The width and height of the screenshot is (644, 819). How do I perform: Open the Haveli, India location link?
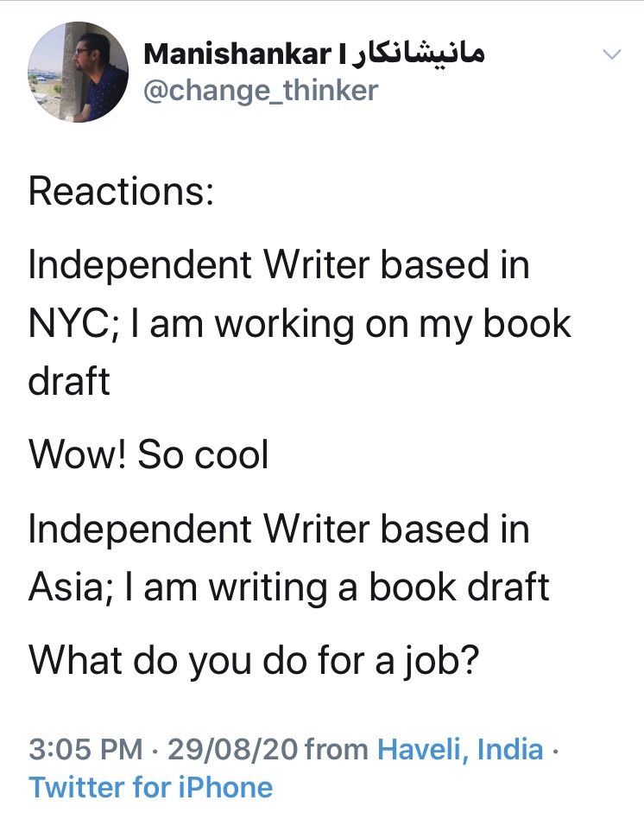[460, 749]
